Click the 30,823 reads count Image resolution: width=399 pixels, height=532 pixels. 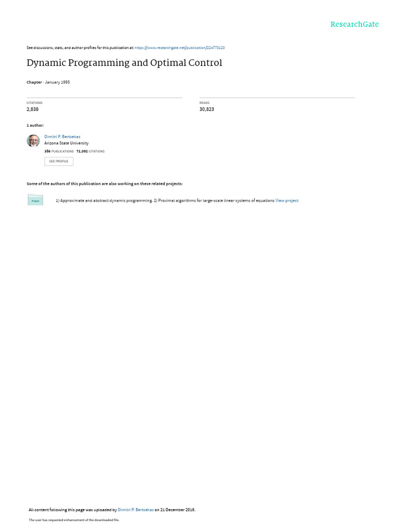tap(207, 109)
